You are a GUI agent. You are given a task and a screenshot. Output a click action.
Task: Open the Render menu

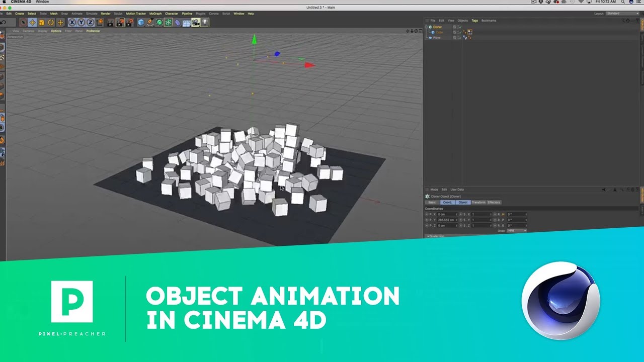click(106, 14)
